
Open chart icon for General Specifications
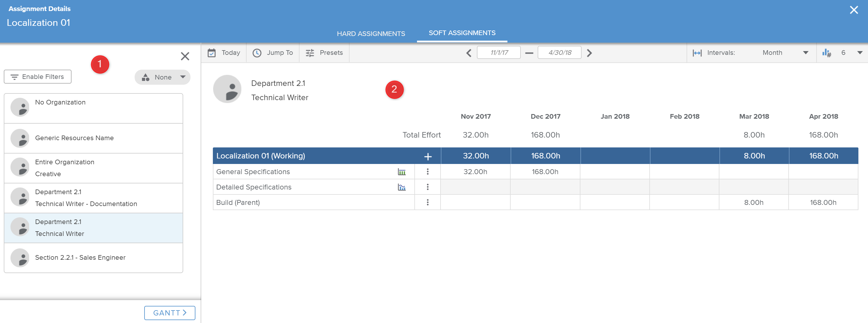(401, 172)
